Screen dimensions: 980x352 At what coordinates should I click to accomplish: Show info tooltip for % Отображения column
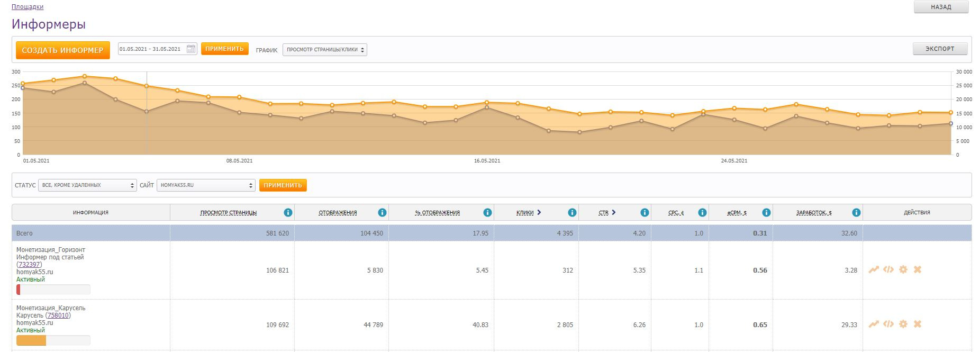coord(487,213)
